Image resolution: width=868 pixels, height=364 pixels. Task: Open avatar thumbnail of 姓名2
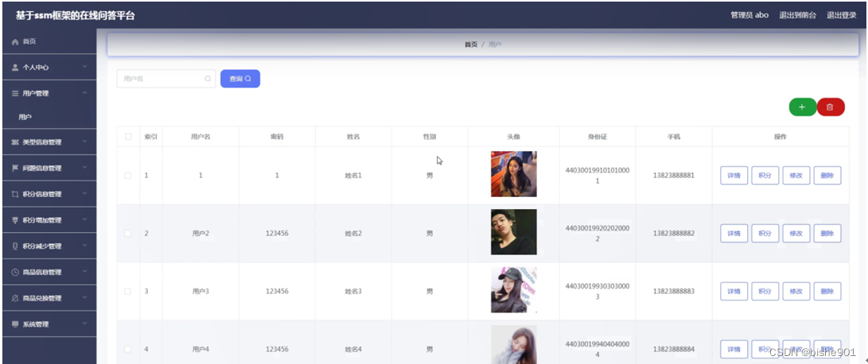click(514, 232)
